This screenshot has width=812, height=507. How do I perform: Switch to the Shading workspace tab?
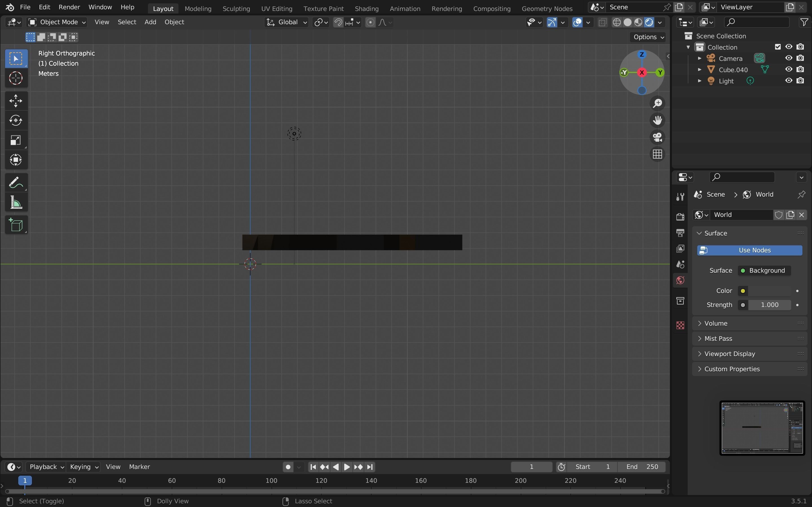click(x=367, y=8)
